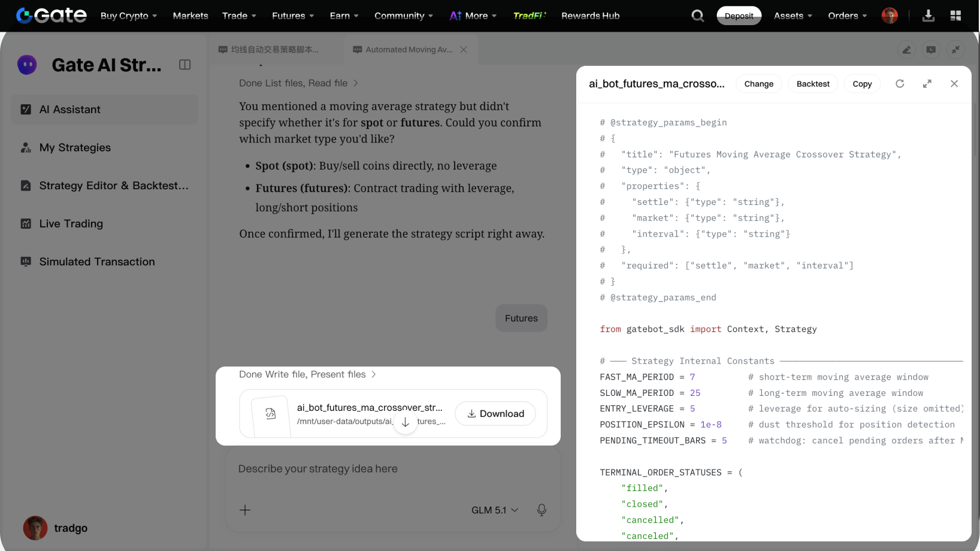The image size is (980, 551).
Task: Click the Backtest button in the code panel
Action: point(813,84)
